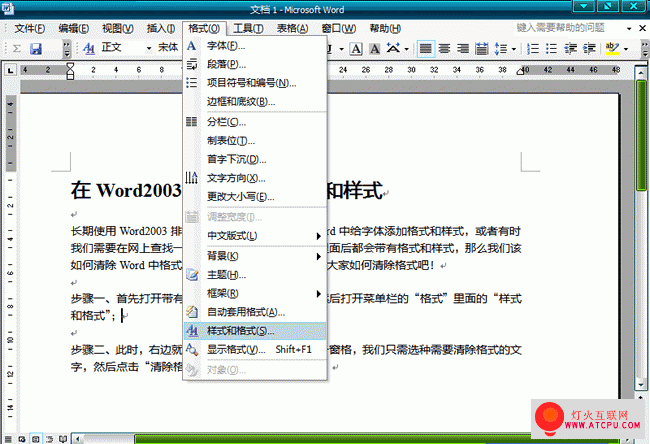This screenshot has height=444, width=650.
Task: Open the character scaling dropdown arrow
Action: coord(407,49)
